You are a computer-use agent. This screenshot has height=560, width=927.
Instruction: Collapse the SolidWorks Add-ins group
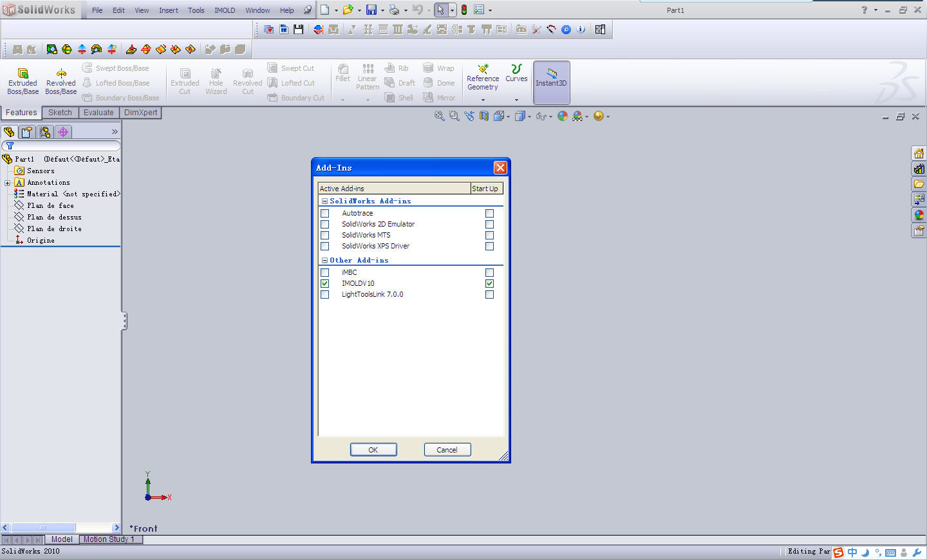click(x=324, y=201)
